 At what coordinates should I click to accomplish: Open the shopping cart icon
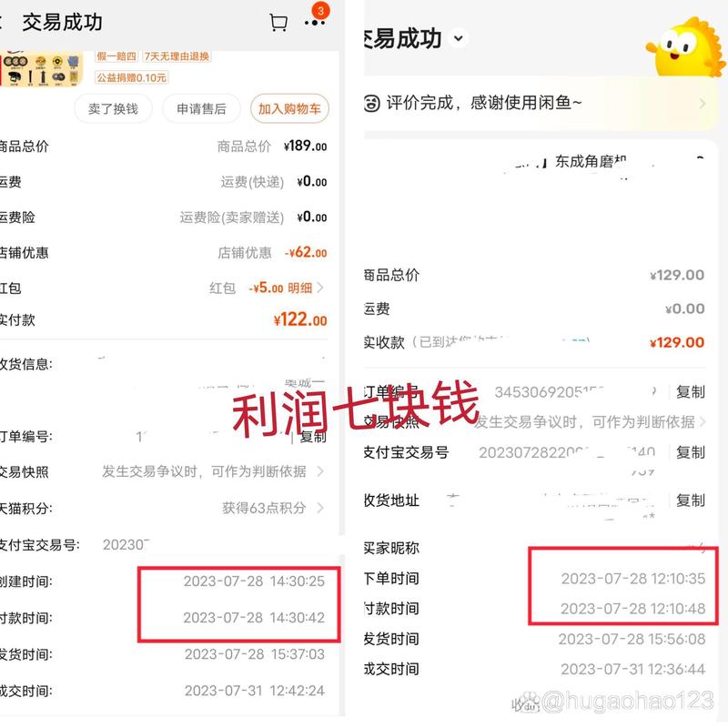point(278,22)
